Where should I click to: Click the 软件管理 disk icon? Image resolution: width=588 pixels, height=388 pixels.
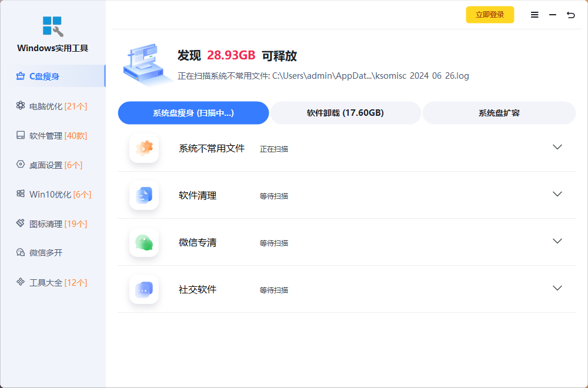point(20,135)
